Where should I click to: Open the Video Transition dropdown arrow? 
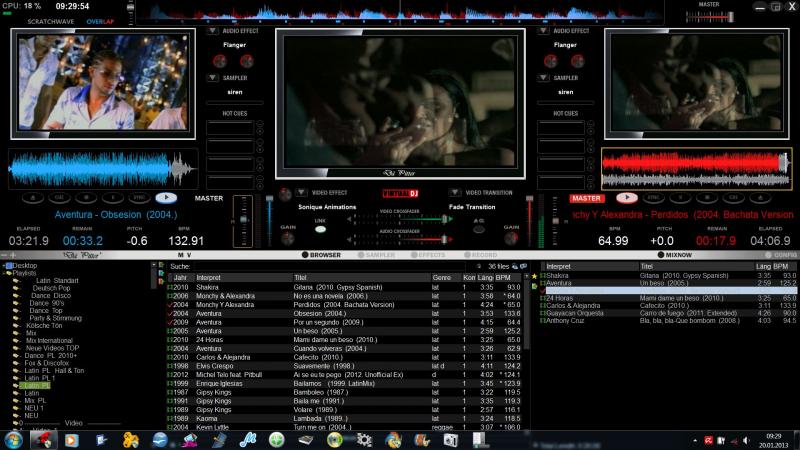(x=455, y=192)
